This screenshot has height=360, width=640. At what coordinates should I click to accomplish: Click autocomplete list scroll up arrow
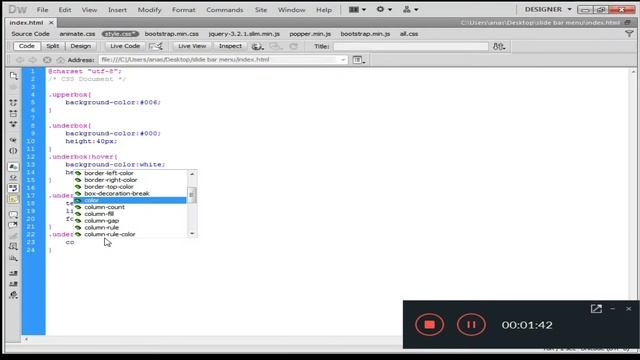pyautogui.click(x=192, y=174)
